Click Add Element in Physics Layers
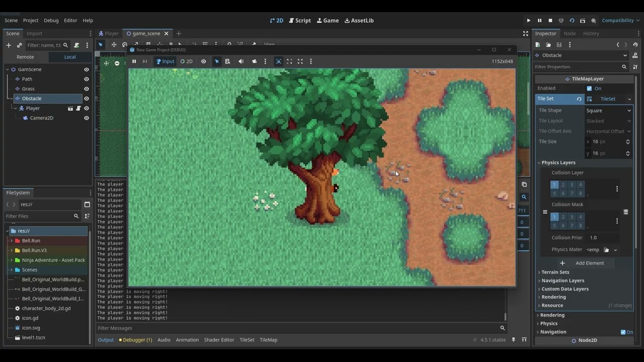Screen dimensions: 644x362 (x=583, y=263)
